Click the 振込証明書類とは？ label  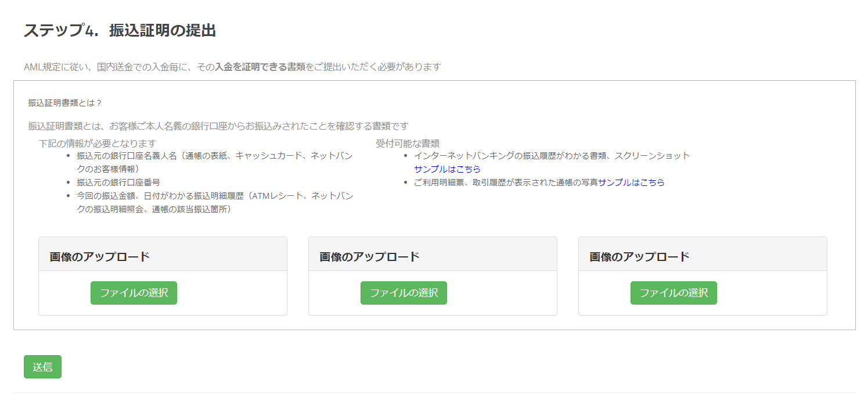pyautogui.click(x=65, y=103)
